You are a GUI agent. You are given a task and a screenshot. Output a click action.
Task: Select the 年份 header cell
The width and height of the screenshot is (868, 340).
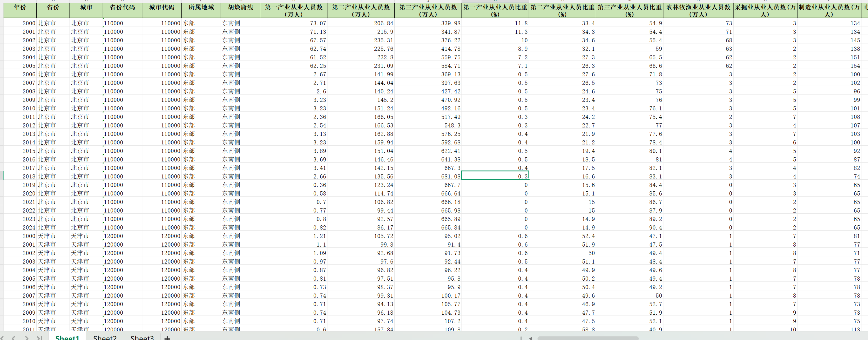click(x=20, y=10)
